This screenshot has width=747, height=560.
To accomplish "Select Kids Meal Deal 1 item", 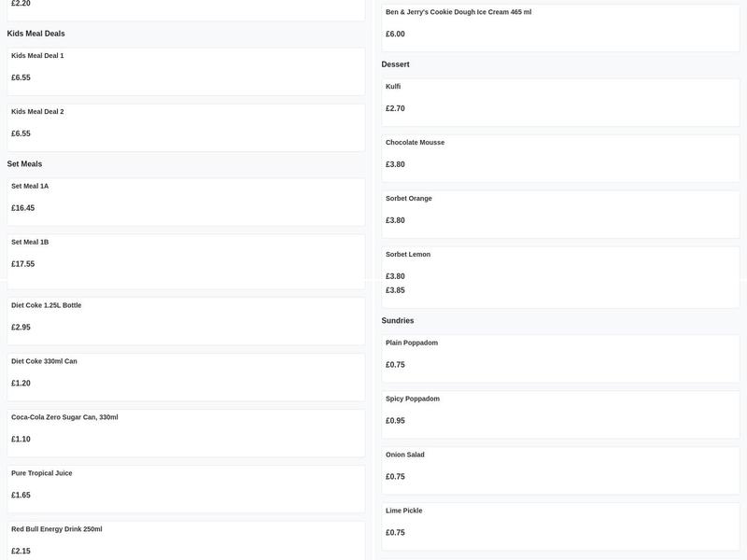I will pyautogui.click(x=186, y=71).
